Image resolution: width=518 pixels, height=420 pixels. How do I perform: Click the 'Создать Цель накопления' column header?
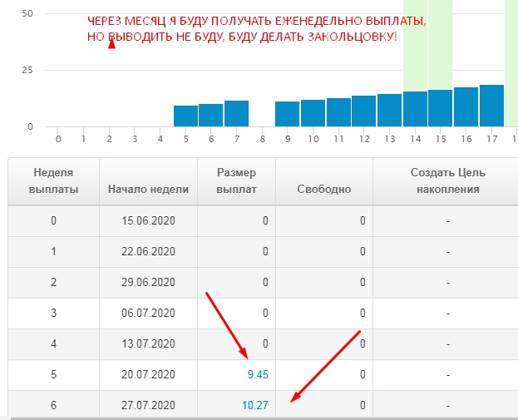[447, 181]
